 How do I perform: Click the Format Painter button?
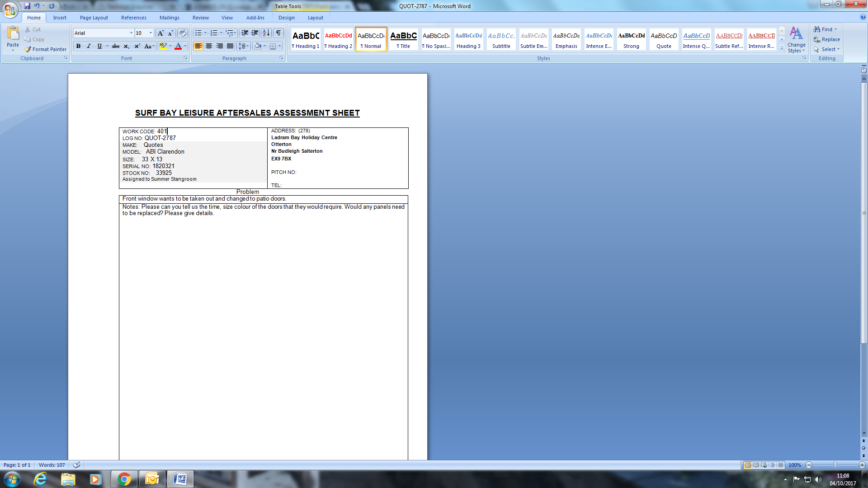45,49
